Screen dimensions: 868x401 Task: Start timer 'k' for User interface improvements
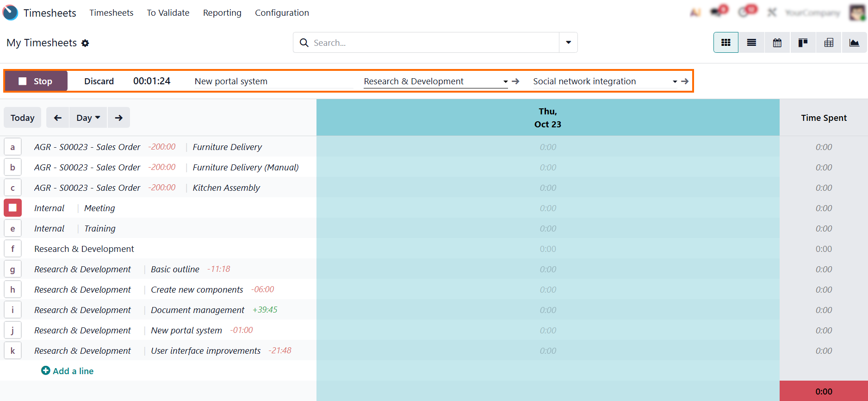pos(13,351)
